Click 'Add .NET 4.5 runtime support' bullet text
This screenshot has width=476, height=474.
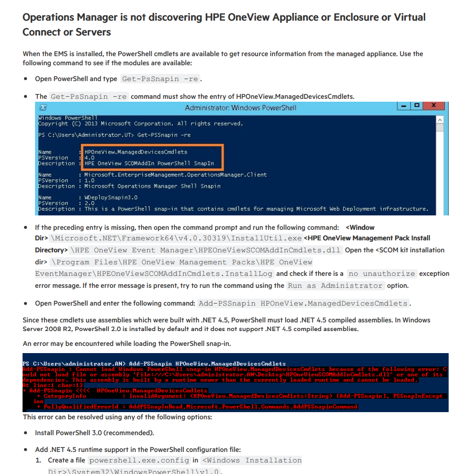point(138,450)
